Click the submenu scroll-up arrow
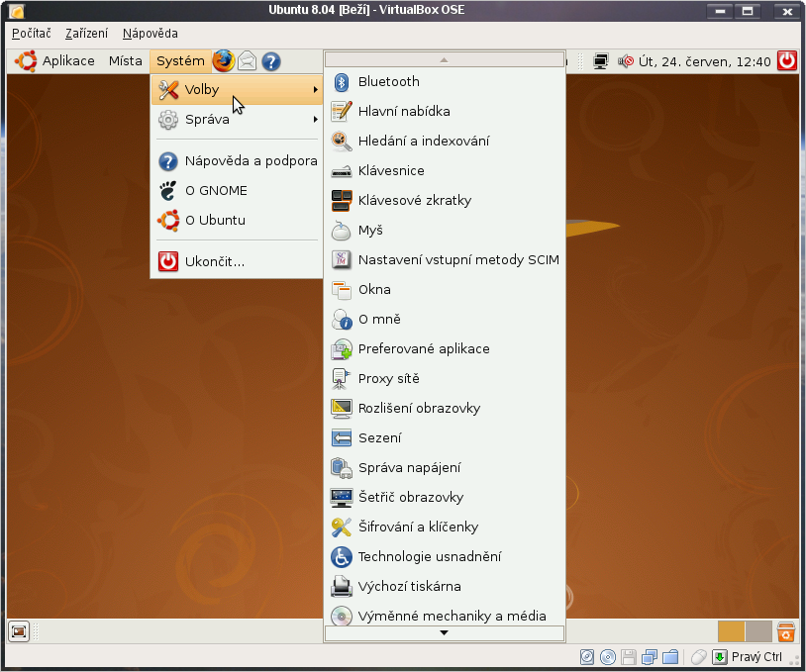 click(445, 59)
